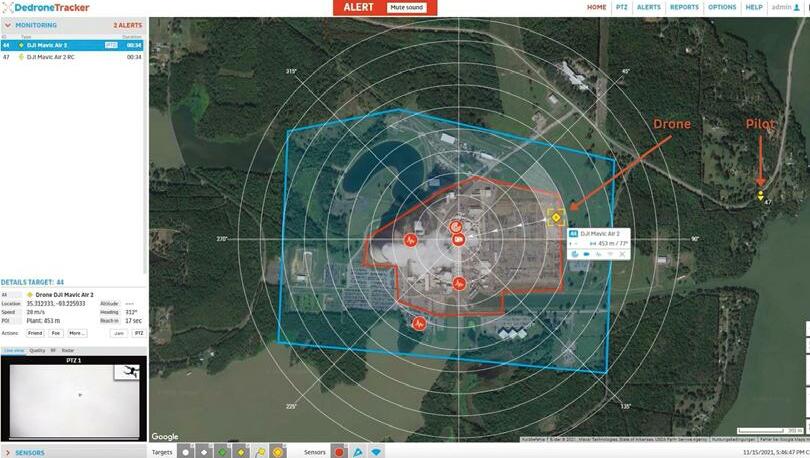
Task: Open the admin user account
Action: pos(785,7)
